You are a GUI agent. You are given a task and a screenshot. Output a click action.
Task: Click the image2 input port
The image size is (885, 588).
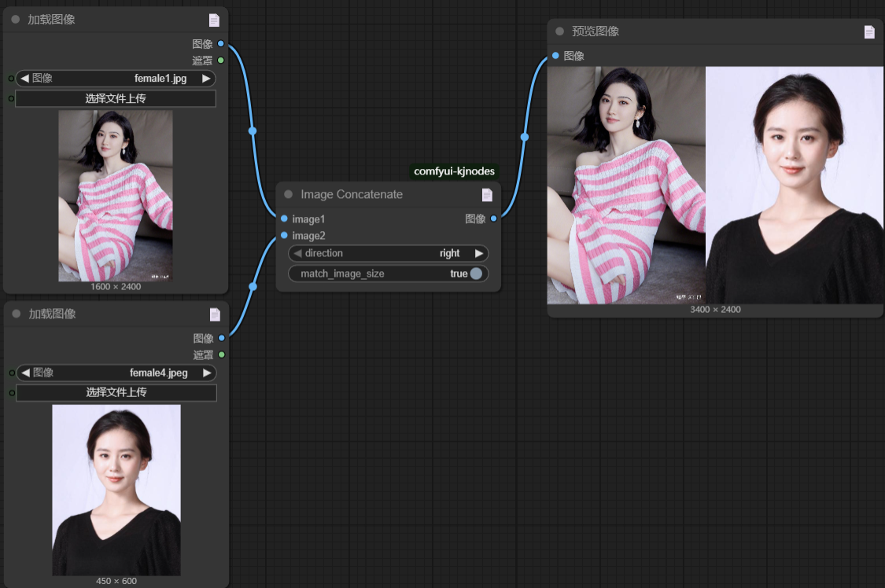pos(284,235)
